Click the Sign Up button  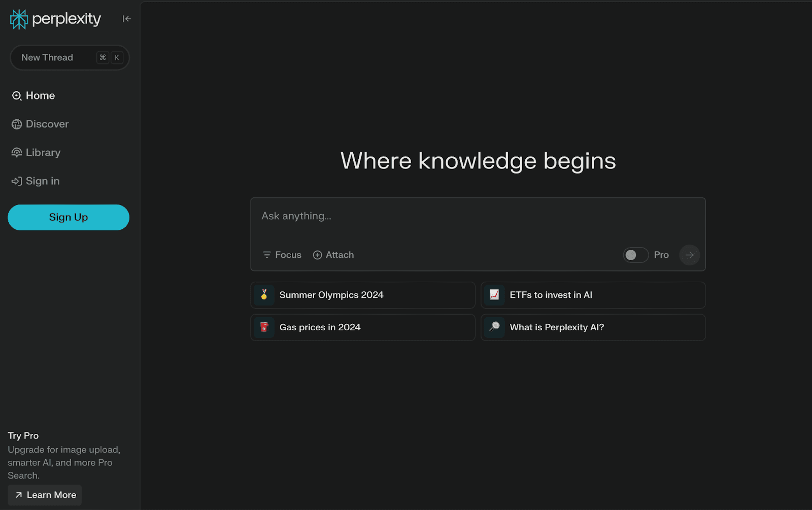69,217
